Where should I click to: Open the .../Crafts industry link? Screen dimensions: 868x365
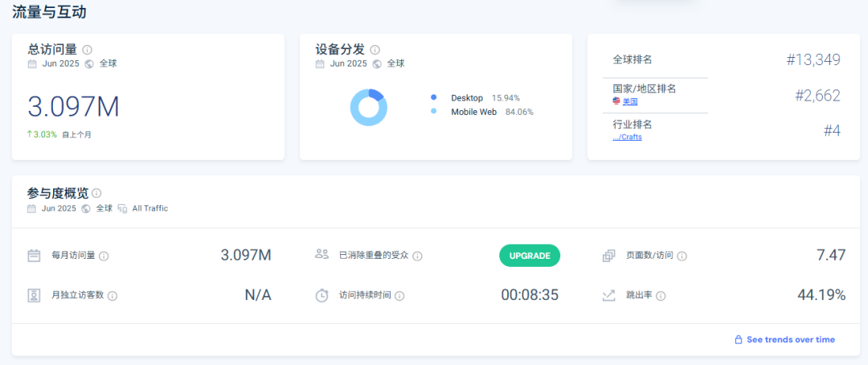627,137
